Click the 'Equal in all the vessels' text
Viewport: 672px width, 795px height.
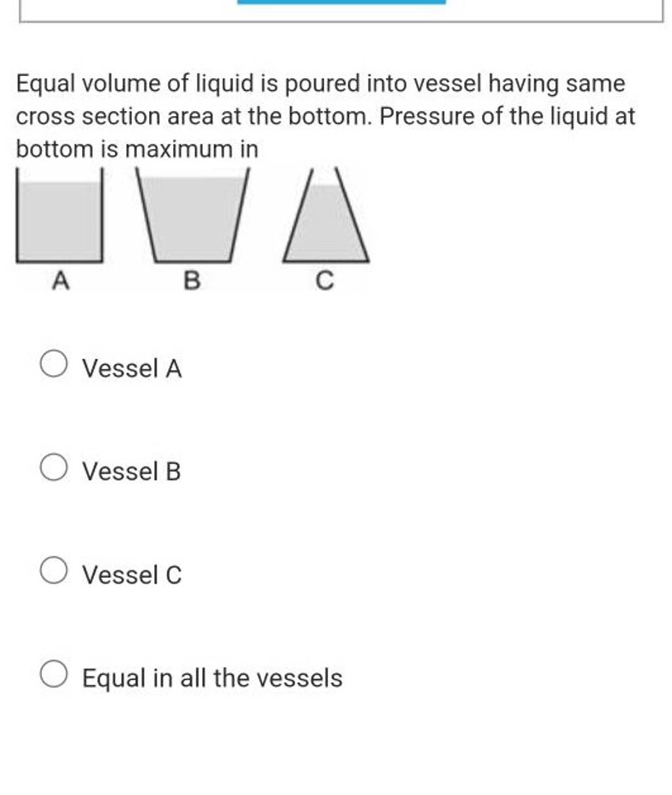point(211,679)
